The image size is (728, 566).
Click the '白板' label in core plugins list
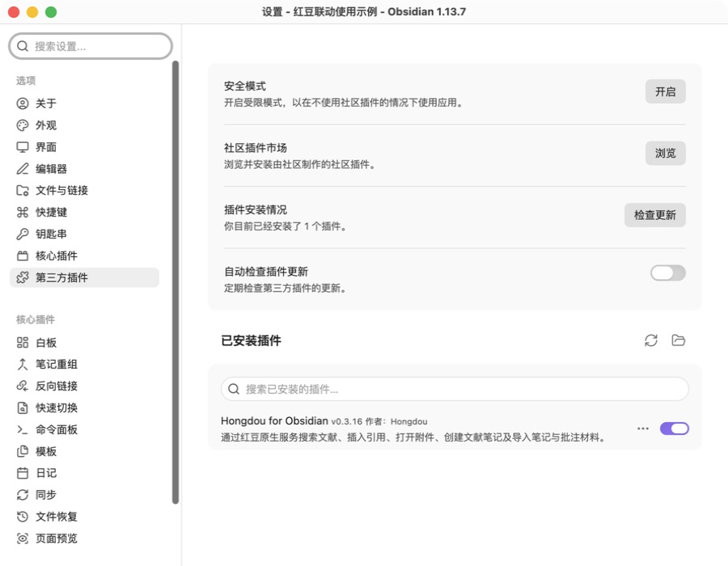[46, 343]
